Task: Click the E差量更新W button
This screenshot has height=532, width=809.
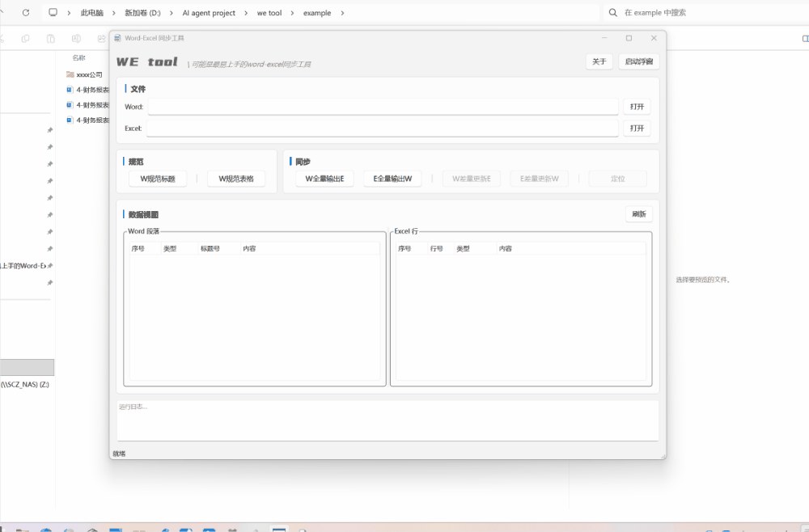Action: (539, 179)
